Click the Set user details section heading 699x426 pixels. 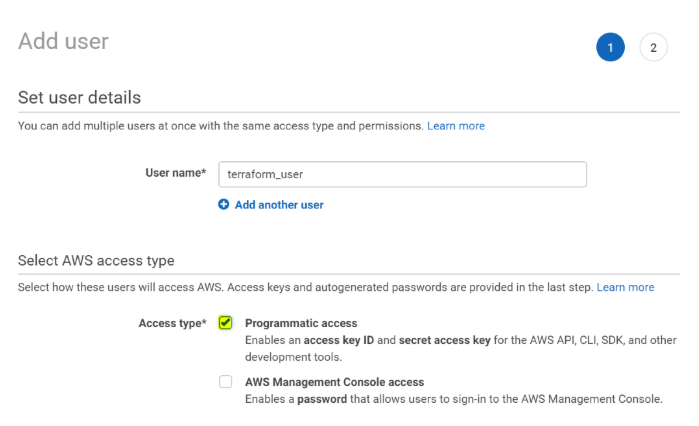(79, 97)
